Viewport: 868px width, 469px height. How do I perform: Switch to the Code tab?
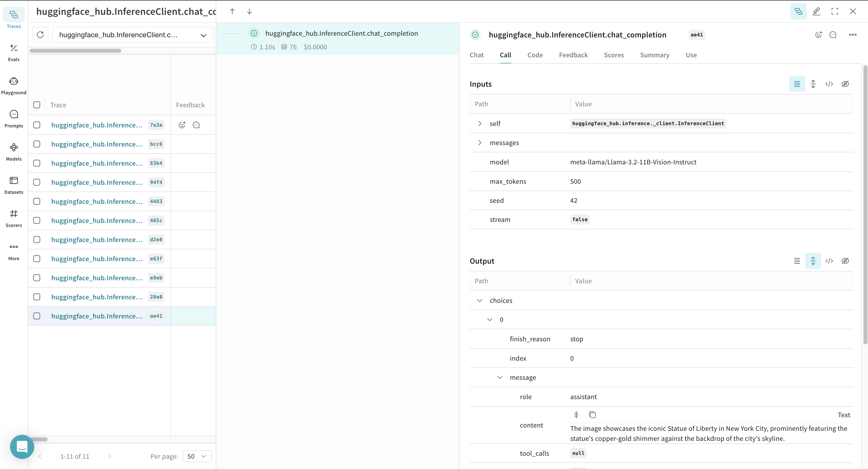(535, 55)
